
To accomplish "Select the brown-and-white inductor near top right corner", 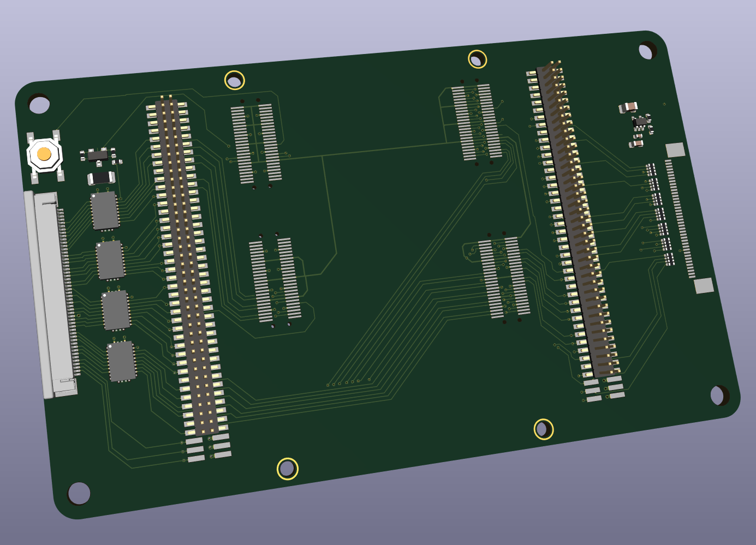I will click(628, 107).
